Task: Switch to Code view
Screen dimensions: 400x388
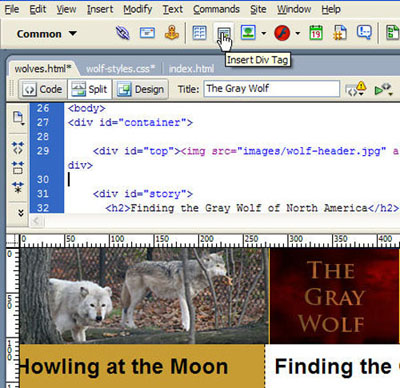Action: [43, 89]
